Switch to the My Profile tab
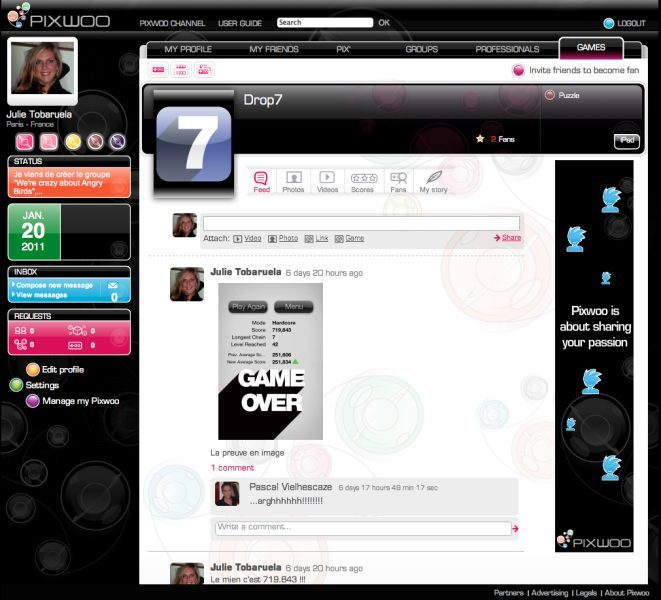Image resolution: width=661 pixels, height=600 pixels. (x=188, y=49)
